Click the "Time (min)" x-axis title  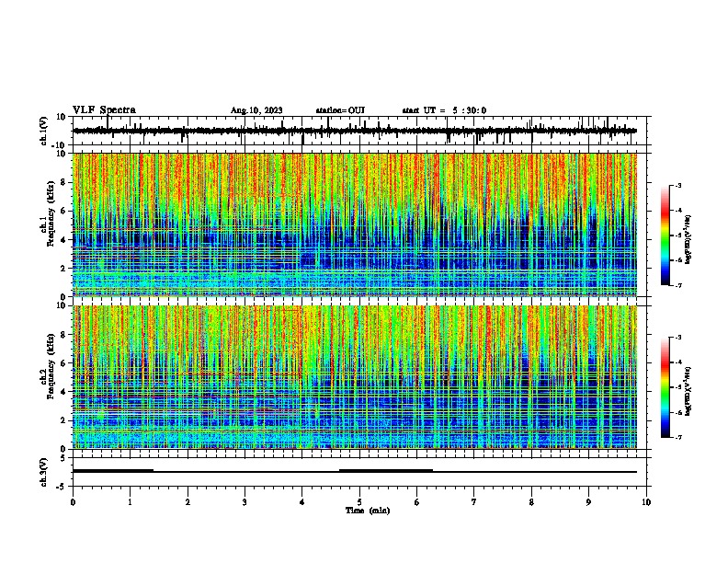368,511
